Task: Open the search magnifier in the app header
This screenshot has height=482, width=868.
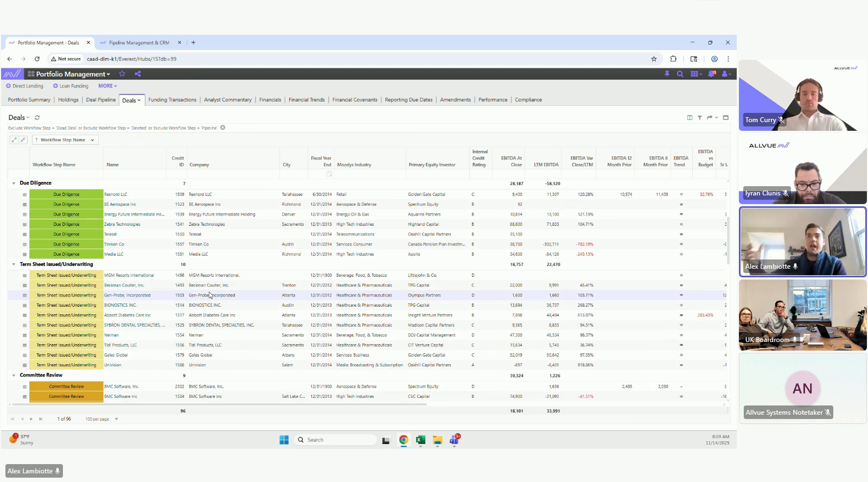Action: [x=680, y=74]
